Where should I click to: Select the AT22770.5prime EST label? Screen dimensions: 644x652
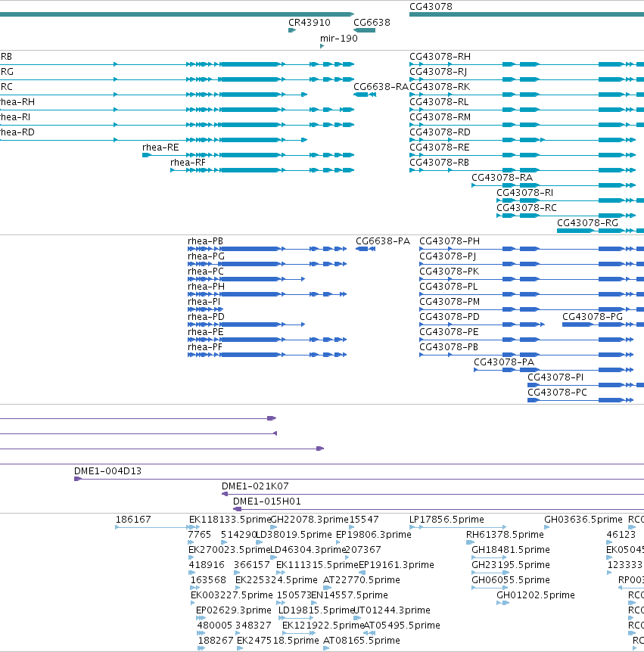click(x=362, y=580)
